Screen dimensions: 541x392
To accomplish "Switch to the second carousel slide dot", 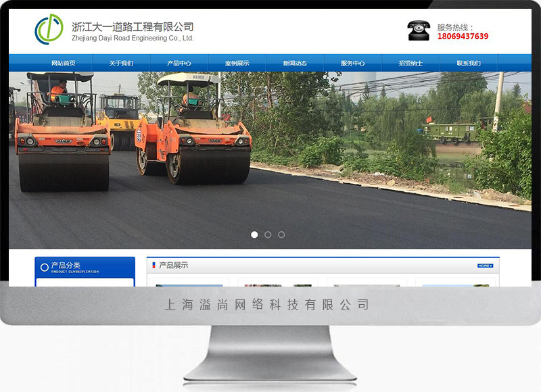I will (x=268, y=235).
